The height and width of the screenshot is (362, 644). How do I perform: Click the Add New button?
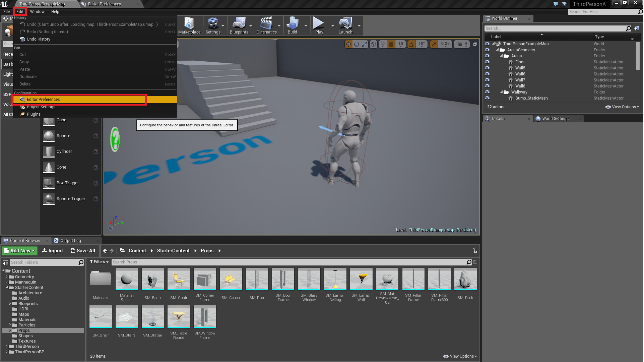click(20, 251)
